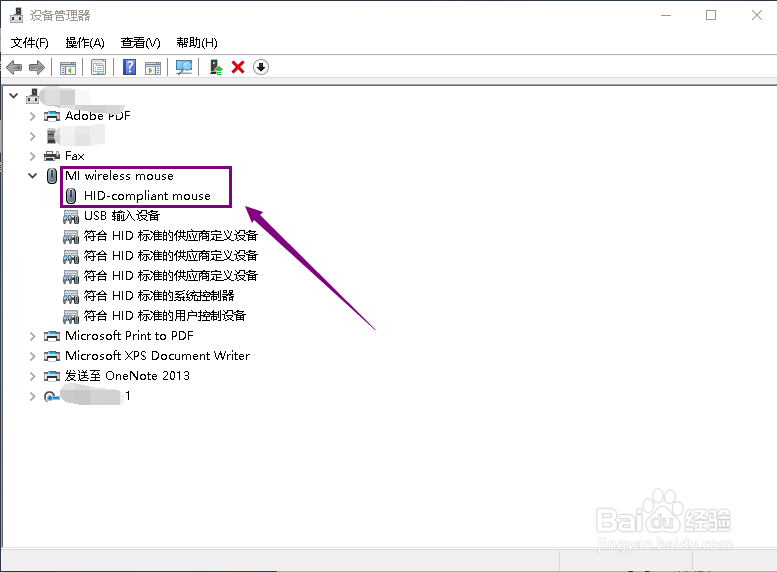The width and height of the screenshot is (777, 572).
Task: Select the USB 输入设备 entry
Action: pyautogui.click(x=122, y=216)
